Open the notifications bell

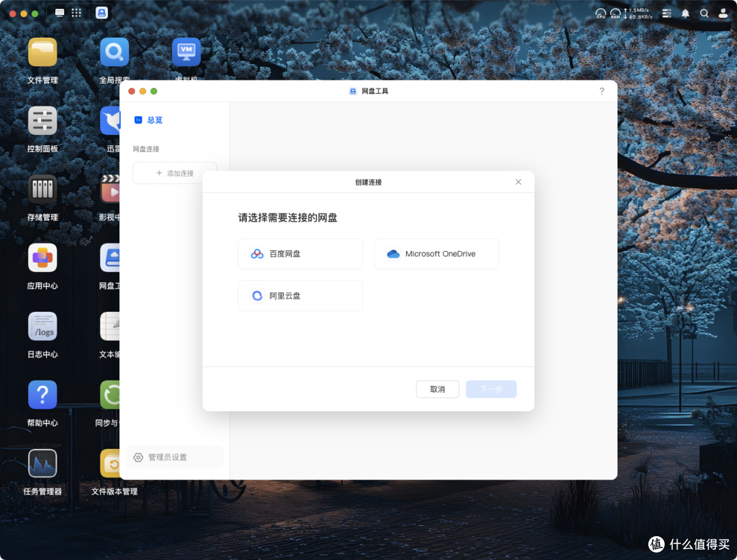coord(685,14)
